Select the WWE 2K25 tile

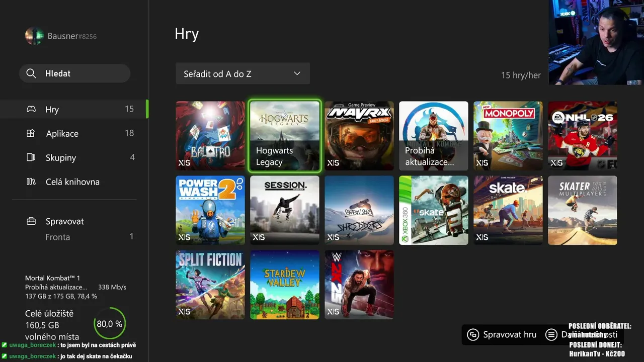coord(359,285)
